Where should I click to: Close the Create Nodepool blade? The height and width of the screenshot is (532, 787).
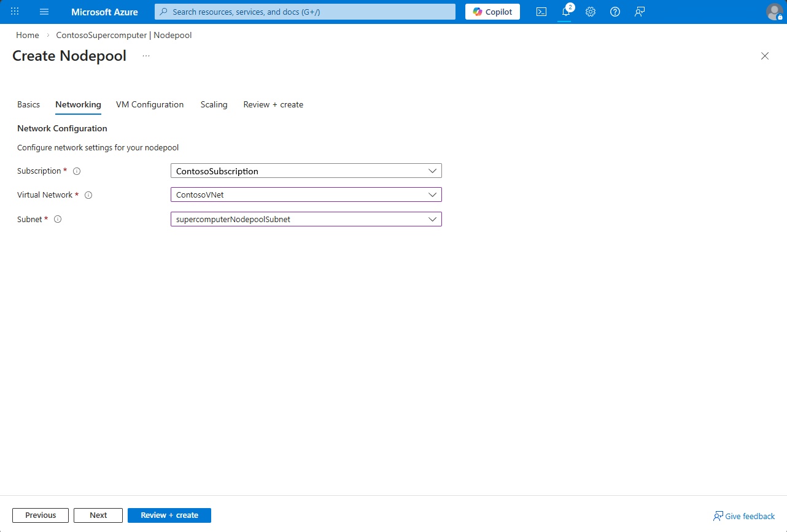tap(765, 56)
